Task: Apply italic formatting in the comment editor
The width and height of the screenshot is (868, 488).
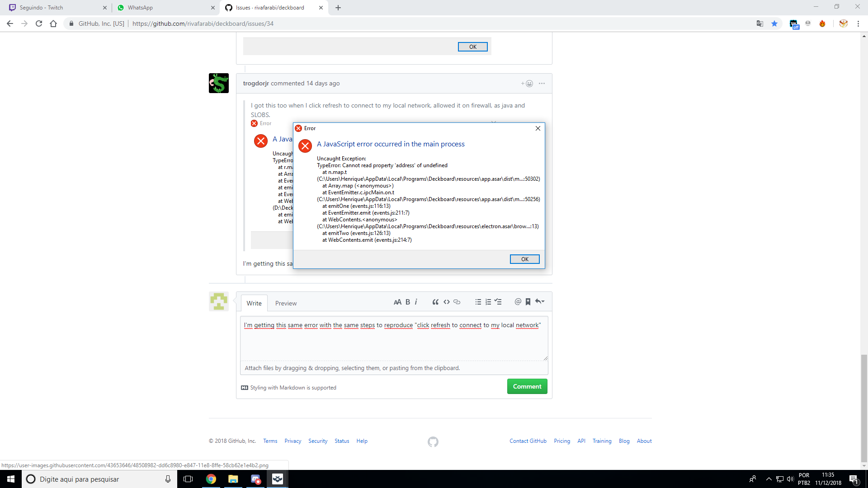Action: (415, 301)
